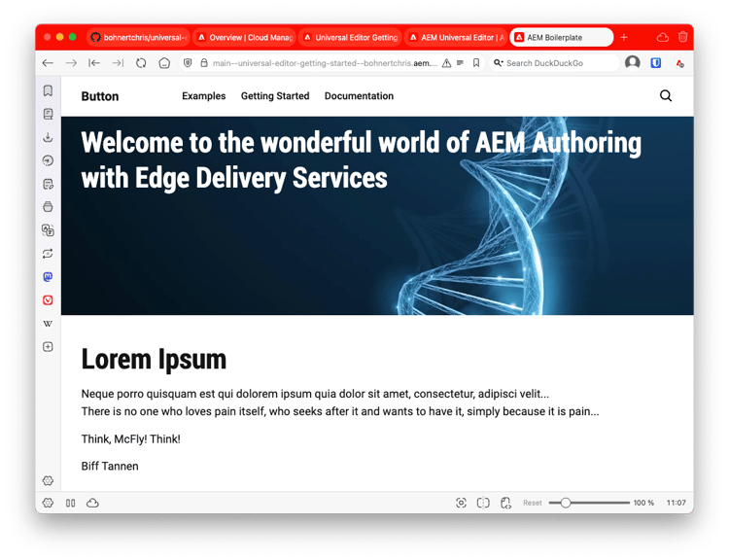Open sync status cloud in status bar
The image size is (729, 560).
[x=92, y=503]
